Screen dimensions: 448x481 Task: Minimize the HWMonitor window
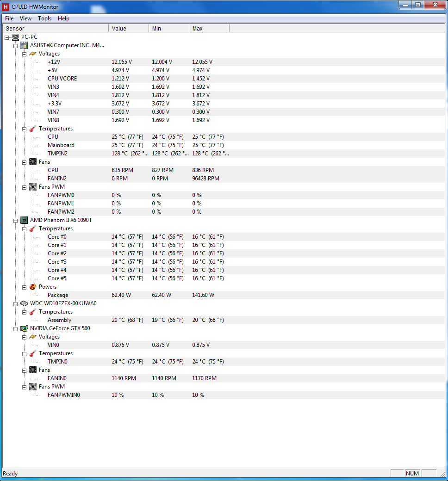click(x=405, y=5)
